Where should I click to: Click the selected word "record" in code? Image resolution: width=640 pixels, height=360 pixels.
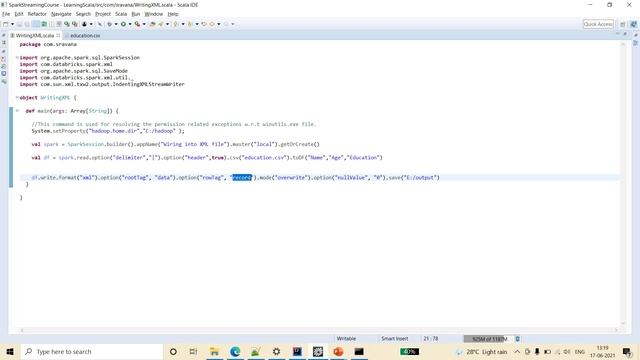click(x=242, y=178)
